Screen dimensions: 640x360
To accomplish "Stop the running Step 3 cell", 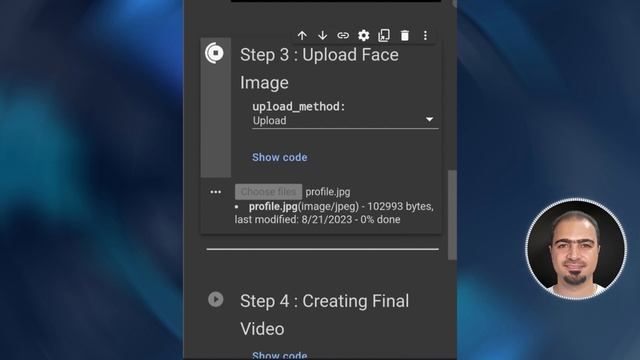I will pos(215,53).
